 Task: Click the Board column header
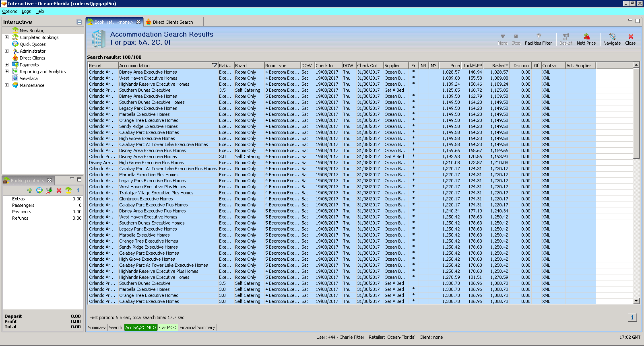249,66
